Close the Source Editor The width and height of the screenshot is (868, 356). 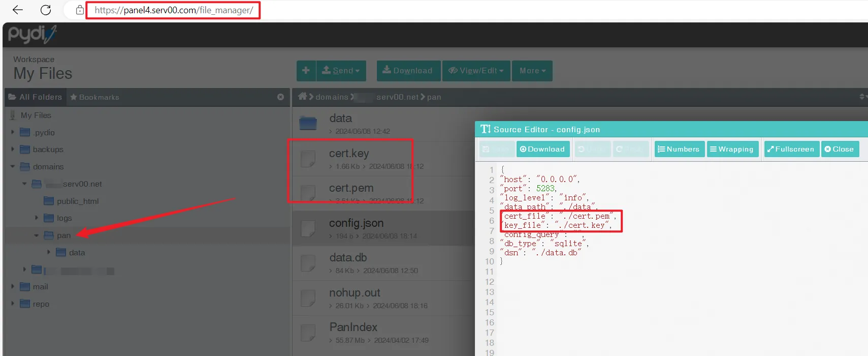tap(840, 149)
